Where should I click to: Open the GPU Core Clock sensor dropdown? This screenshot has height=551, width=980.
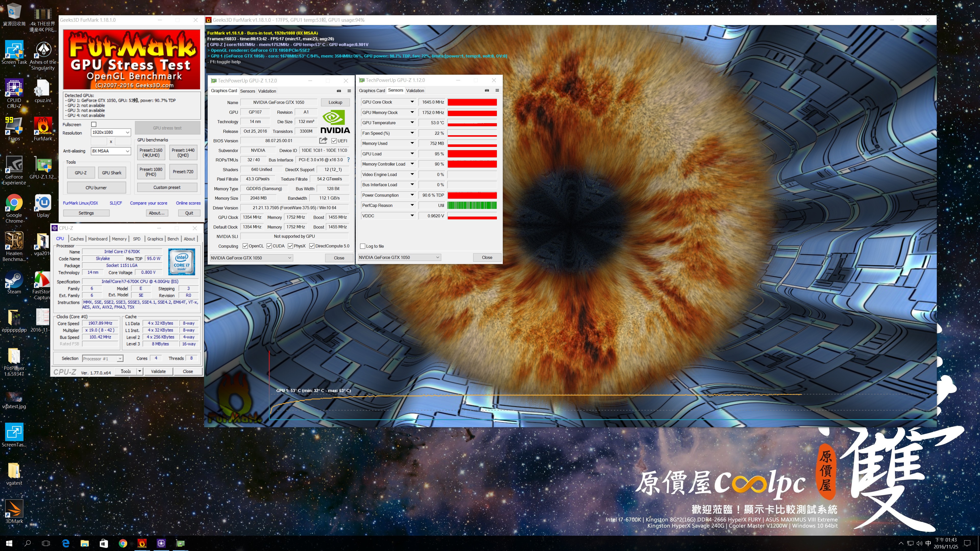(412, 102)
